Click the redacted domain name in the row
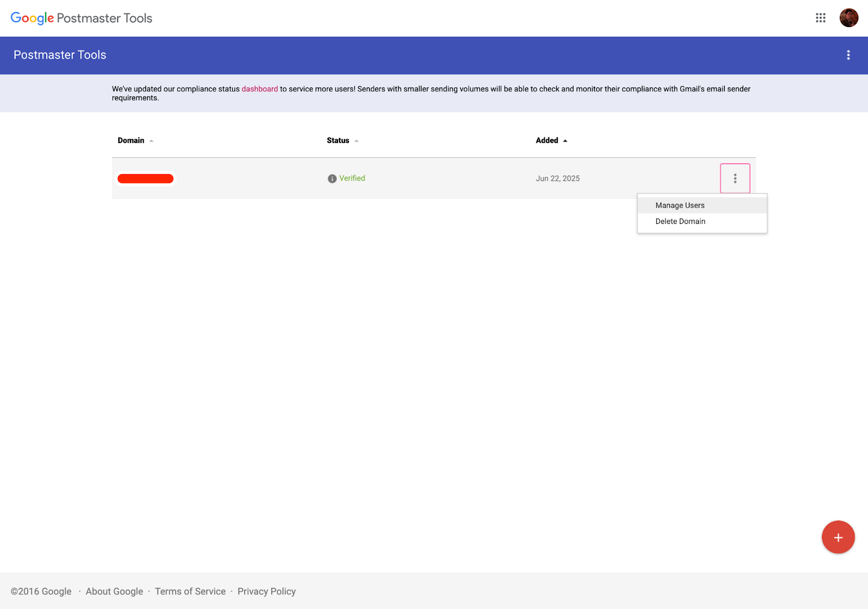868x609 pixels. coord(145,178)
